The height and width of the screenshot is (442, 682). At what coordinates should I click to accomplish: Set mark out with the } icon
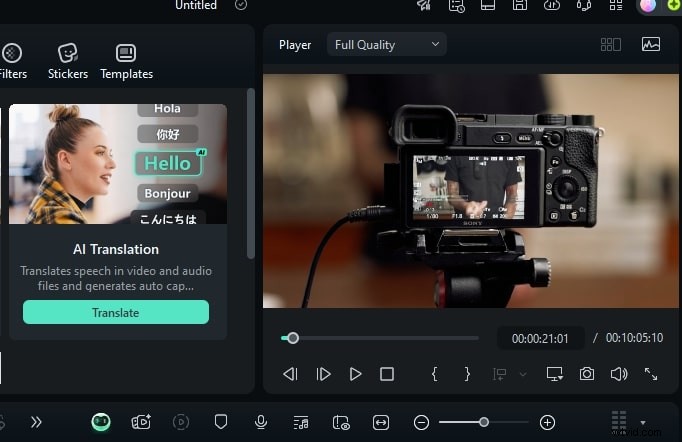pyautogui.click(x=467, y=374)
